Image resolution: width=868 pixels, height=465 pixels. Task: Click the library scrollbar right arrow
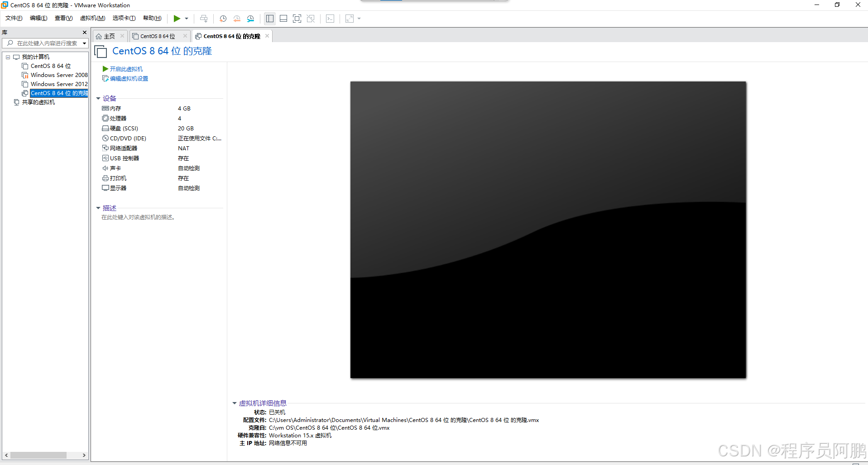84,455
